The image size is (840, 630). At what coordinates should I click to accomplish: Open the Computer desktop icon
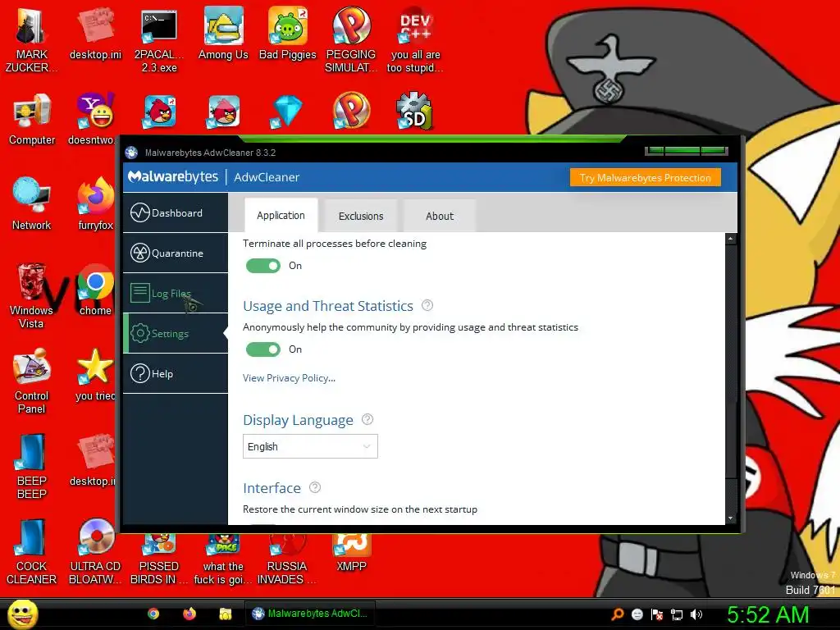pyautogui.click(x=32, y=119)
